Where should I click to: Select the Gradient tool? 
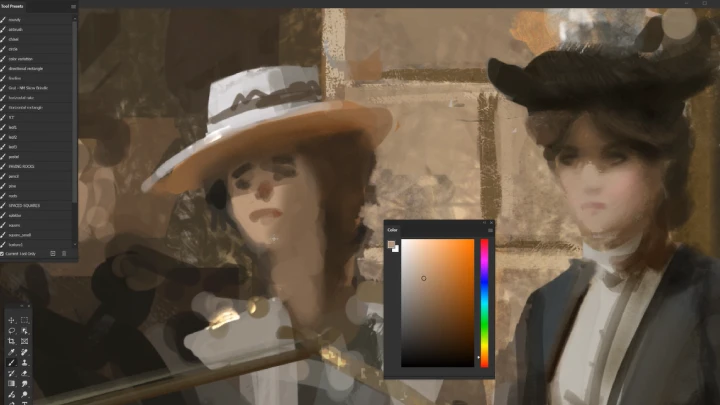pyautogui.click(x=11, y=384)
